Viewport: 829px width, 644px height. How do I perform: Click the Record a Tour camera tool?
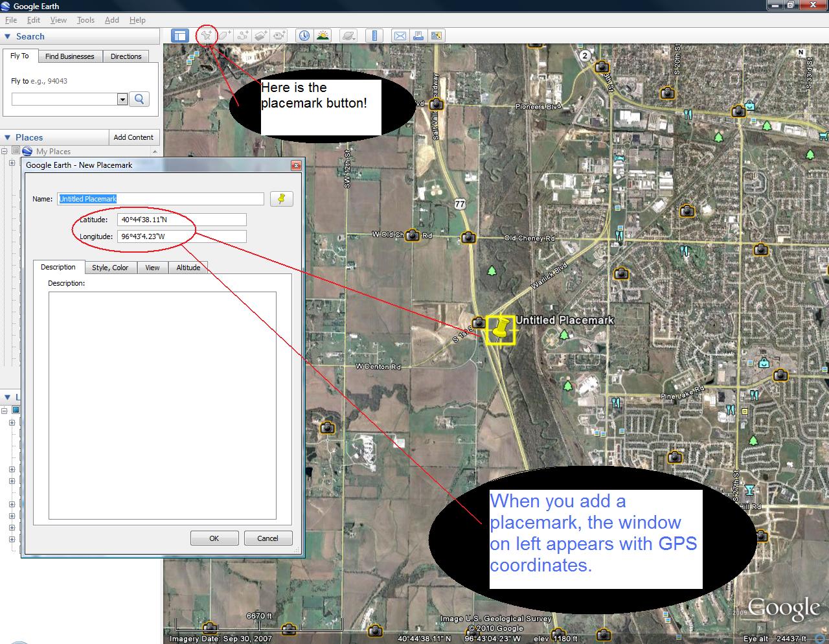point(279,36)
